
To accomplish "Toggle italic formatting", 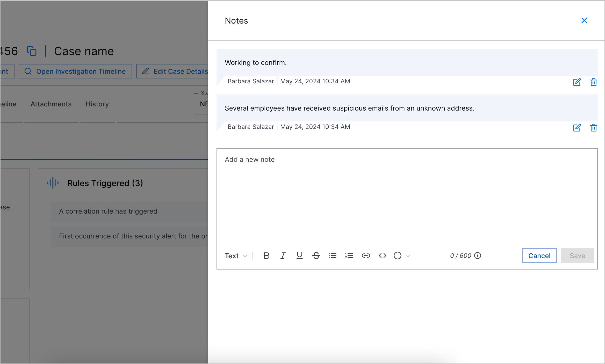I will coord(283,256).
